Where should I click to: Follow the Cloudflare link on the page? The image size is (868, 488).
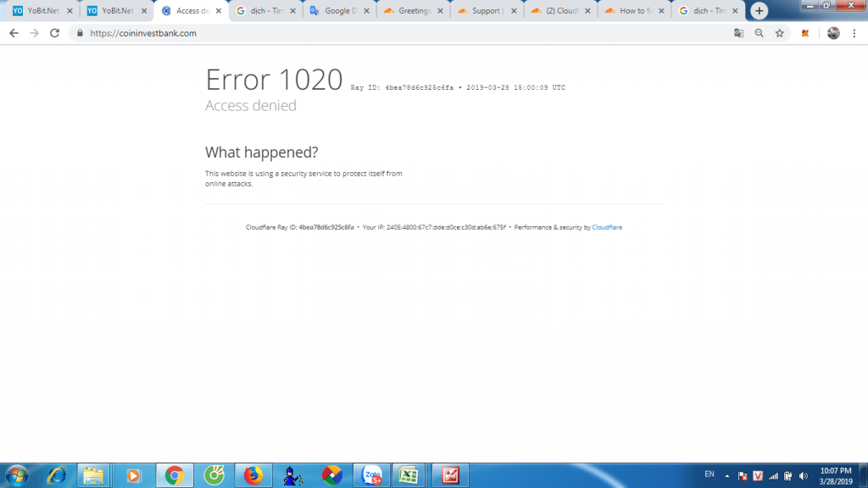pyautogui.click(x=608, y=227)
